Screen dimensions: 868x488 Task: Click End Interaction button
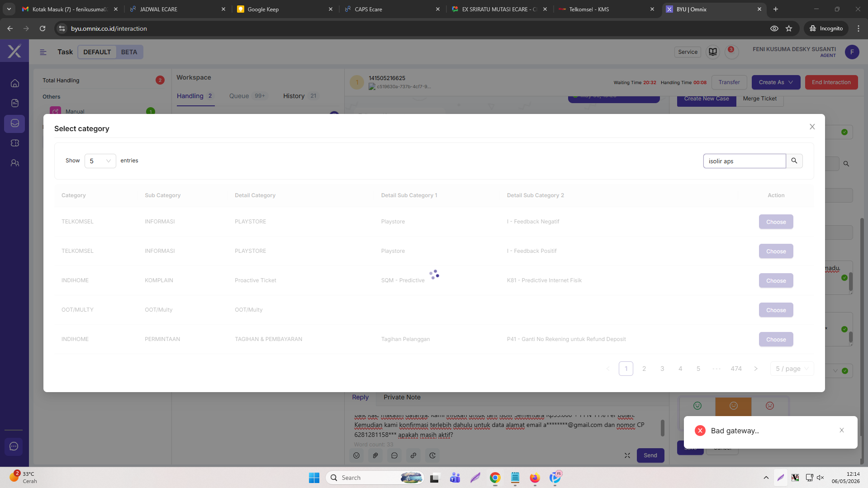coord(831,82)
